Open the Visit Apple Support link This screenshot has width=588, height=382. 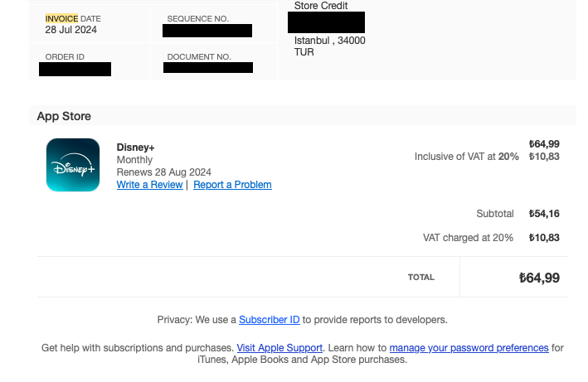(x=279, y=348)
